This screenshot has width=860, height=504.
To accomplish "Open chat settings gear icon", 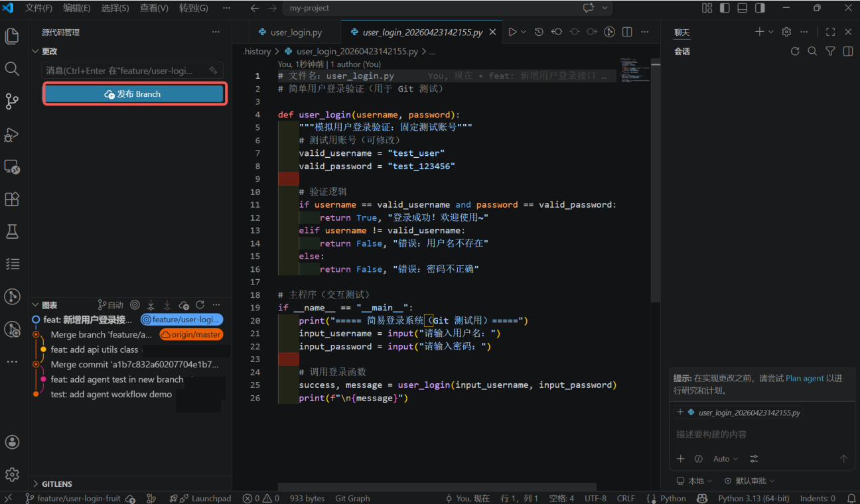I will (x=786, y=32).
